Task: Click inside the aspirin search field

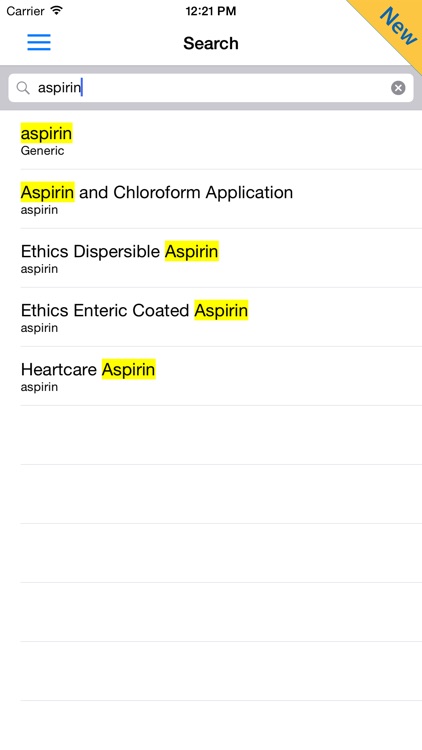Action: pos(211,88)
